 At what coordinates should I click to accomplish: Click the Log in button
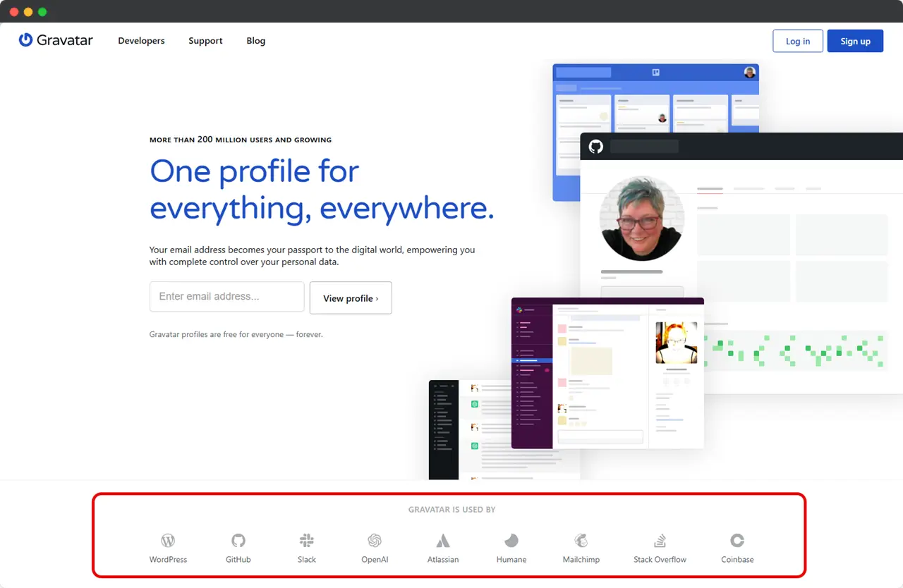798,41
